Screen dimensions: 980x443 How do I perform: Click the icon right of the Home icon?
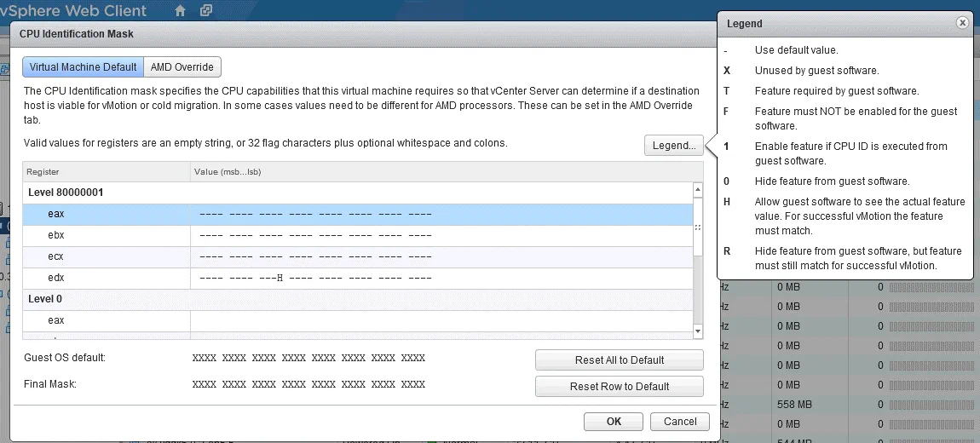pos(205,11)
